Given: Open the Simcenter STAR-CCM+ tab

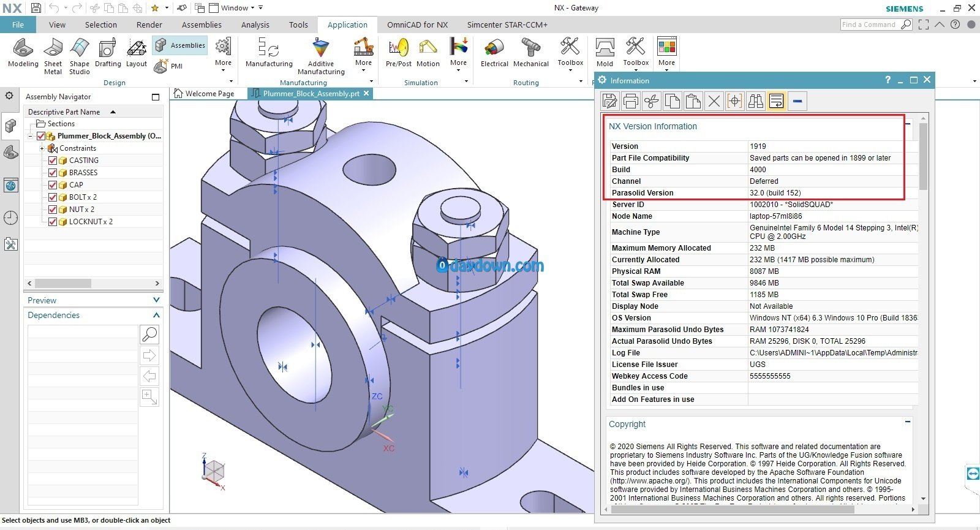Looking at the screenshot, I should click(507, 25).
